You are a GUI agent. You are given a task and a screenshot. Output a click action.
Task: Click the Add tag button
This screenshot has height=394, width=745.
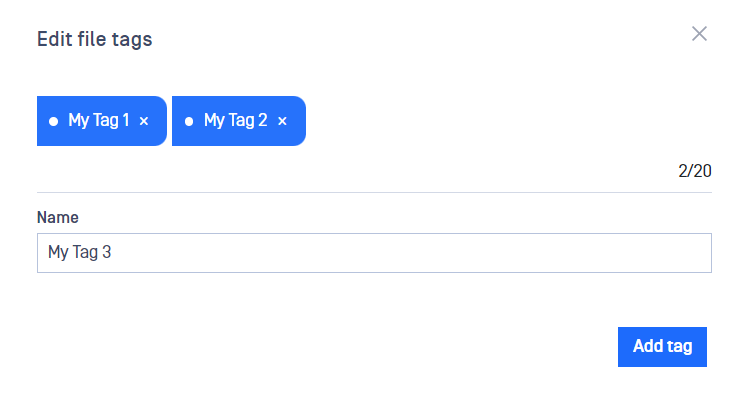point(662,347)
